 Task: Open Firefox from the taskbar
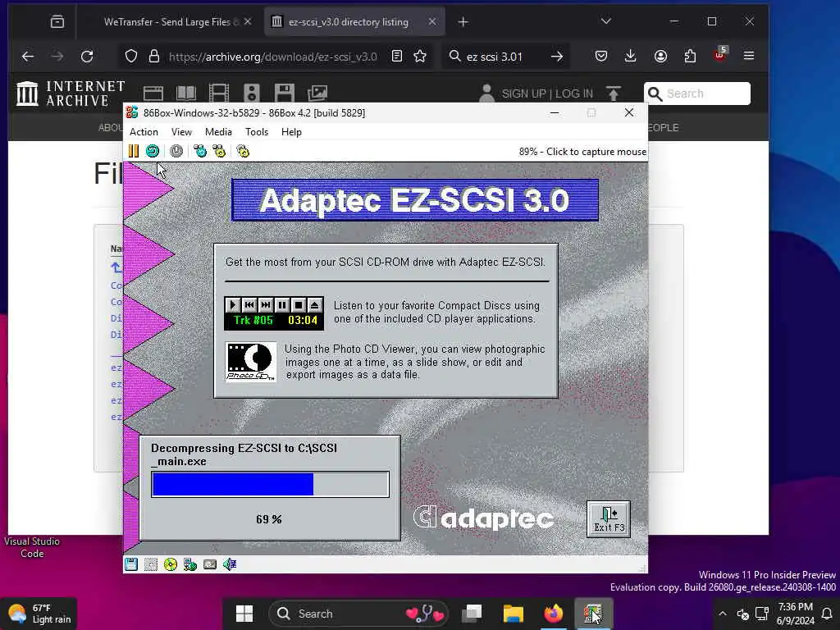[x=554, y=614]
